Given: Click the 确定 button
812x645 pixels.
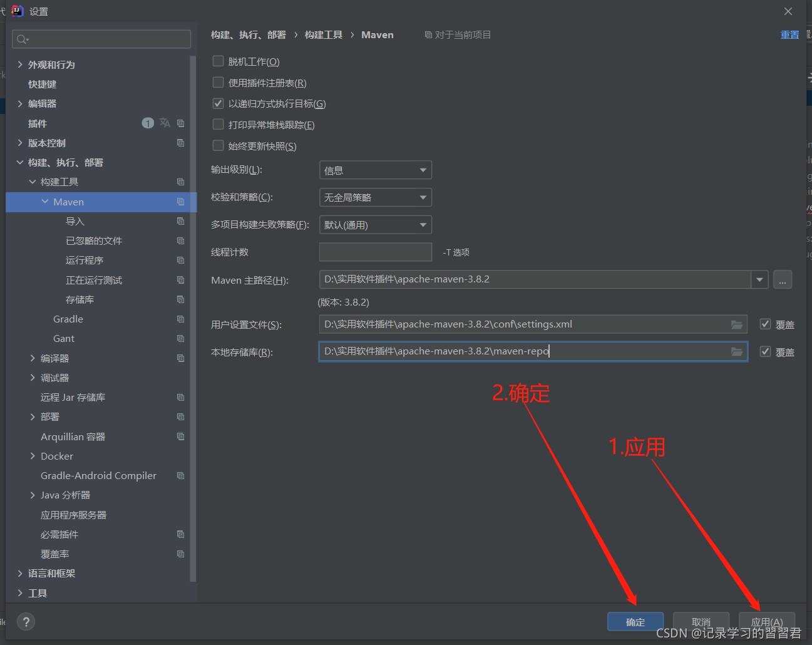Looking at the screenshot, I should (x=635, y=621).
